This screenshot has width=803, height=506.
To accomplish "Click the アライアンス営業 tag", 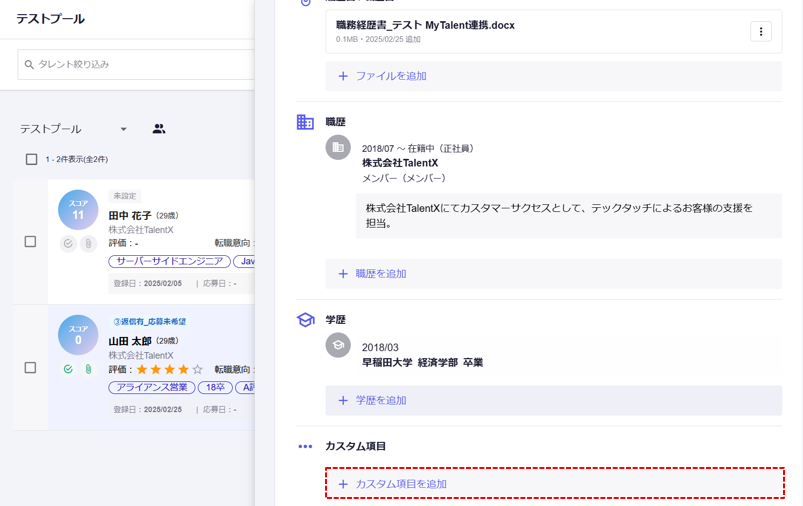I will (x=150, y=387).
